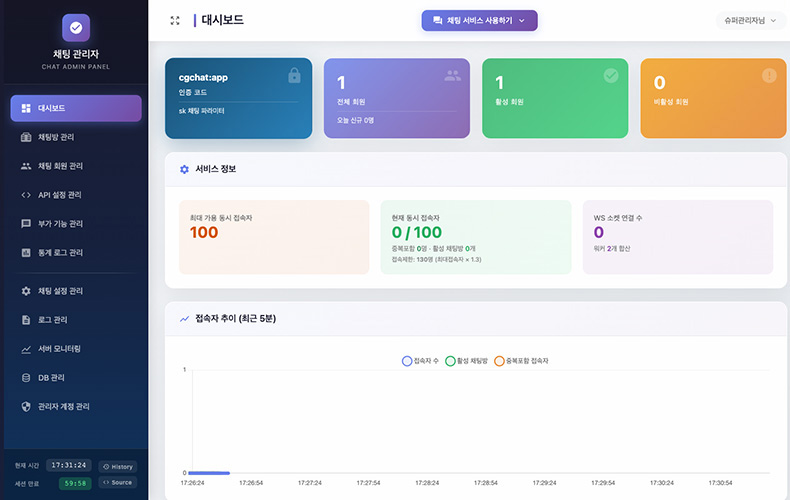Click the Source button
Screen dimensions: 790x500
pos(118,482)
